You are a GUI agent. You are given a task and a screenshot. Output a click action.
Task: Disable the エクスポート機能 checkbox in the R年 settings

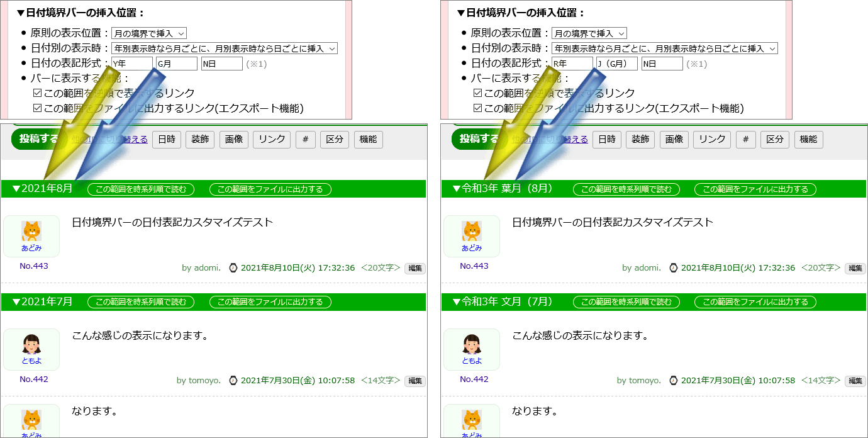tap(477, 108)
